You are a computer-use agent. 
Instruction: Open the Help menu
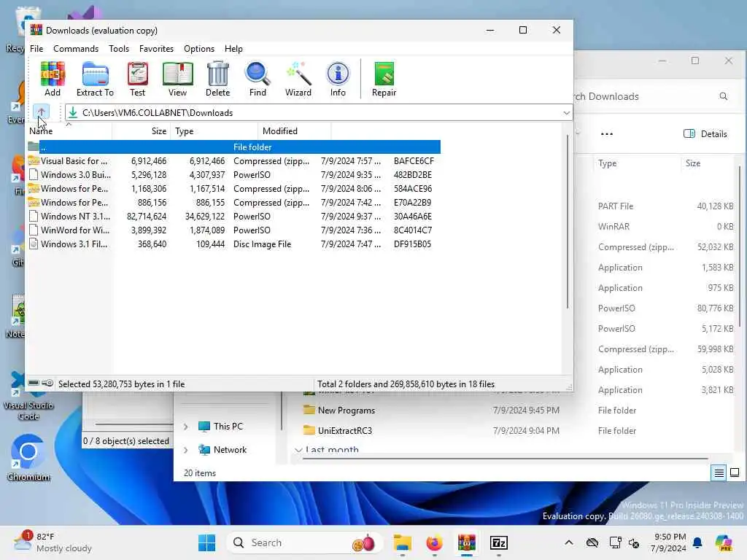tap(233, 49)
